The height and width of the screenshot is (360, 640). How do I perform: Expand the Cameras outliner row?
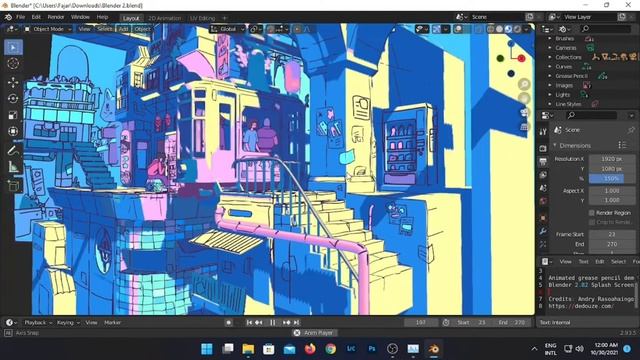(x=550, y=48)
